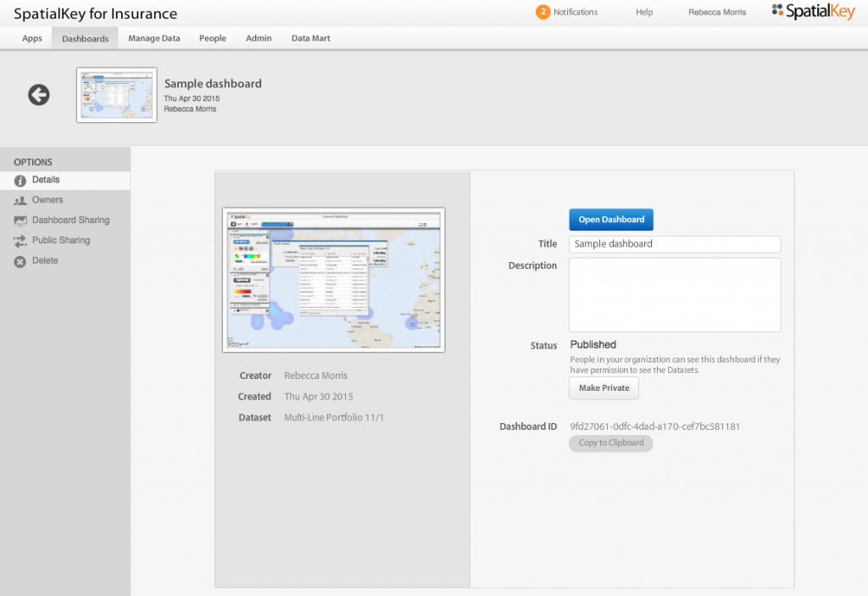Click the dataset name Multi-Line Portfolio 11/1
This screenshot has width=868, height=596.
click(x=334, y=418)
